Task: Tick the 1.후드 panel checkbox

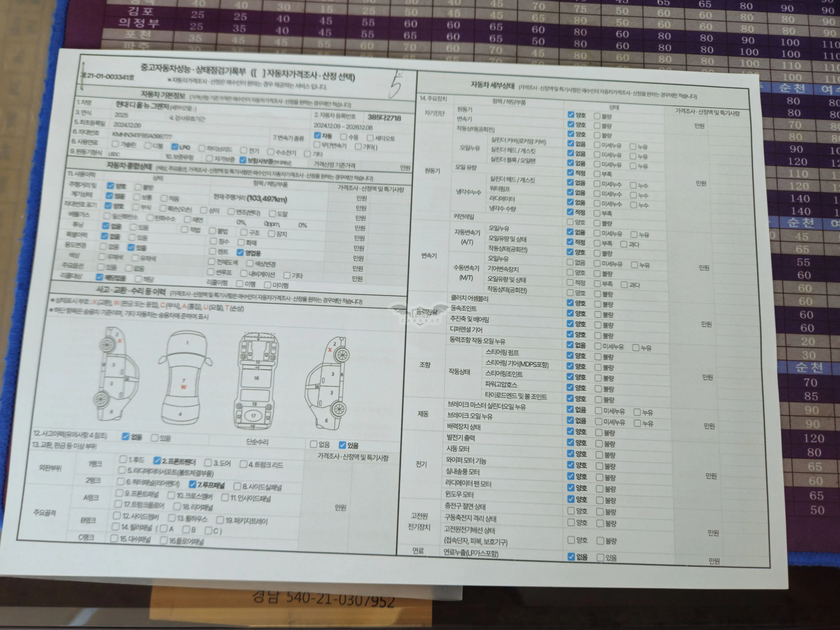Action: click(x=123, y=459)
